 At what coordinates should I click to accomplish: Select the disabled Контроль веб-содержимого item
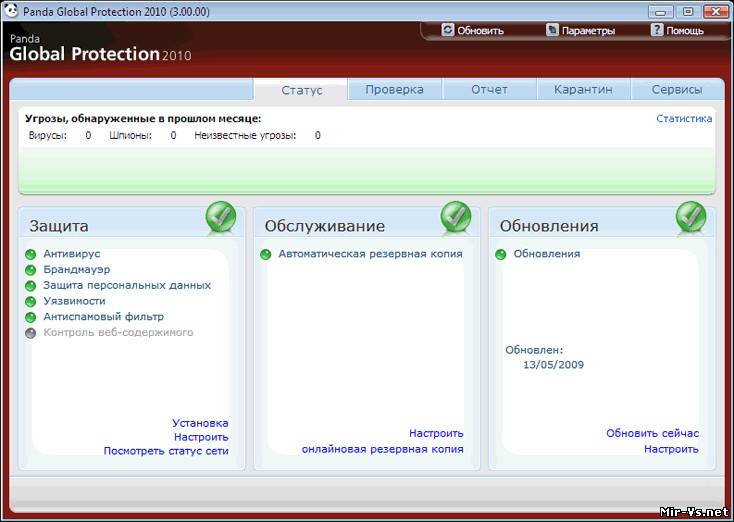[x=118, y=332]
